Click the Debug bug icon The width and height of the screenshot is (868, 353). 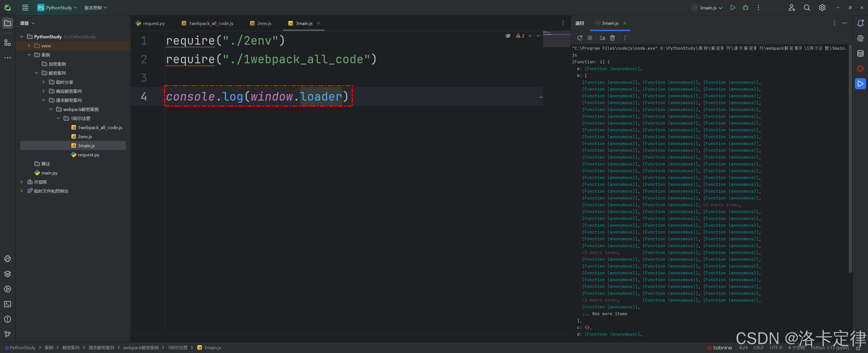coord(745,7)
